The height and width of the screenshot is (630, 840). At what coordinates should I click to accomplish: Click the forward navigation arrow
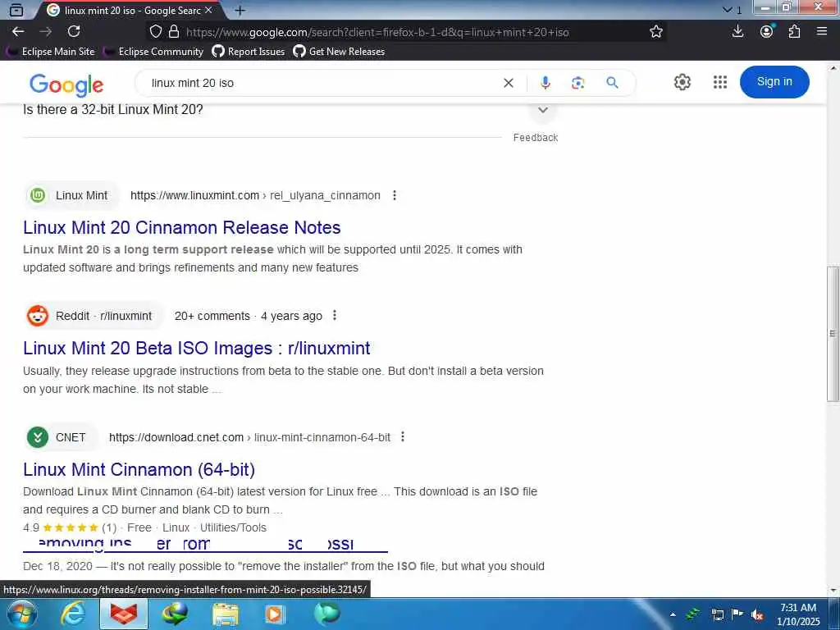click(46, 32)
